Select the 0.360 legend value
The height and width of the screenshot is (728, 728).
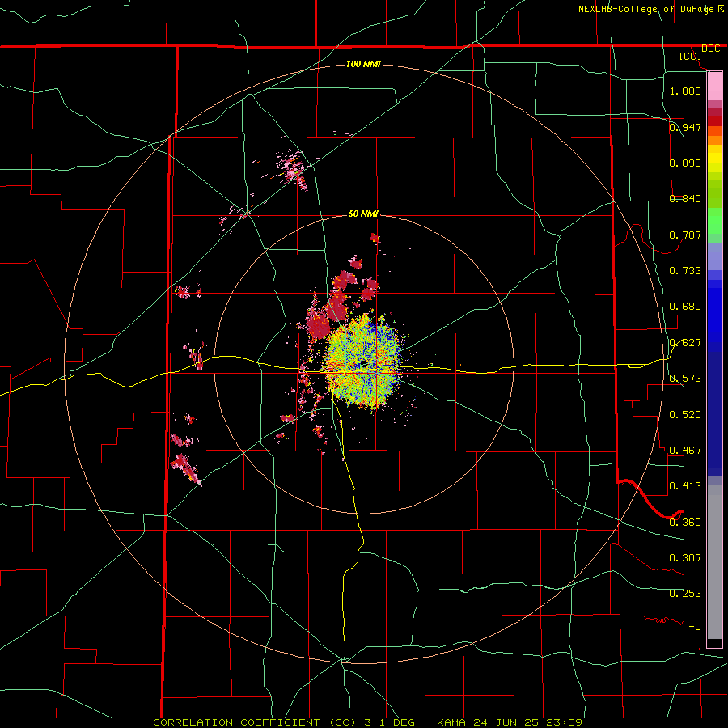(x=685, y=522)
